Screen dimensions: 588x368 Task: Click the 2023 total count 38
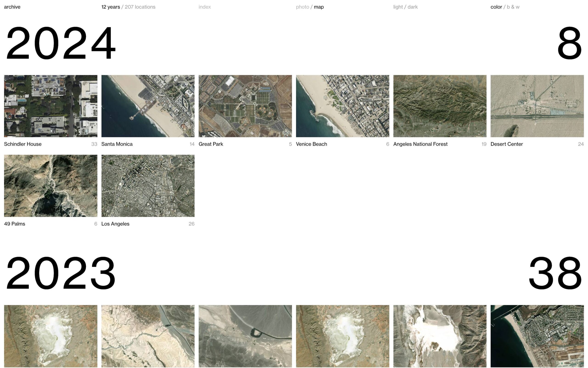(x=555, y=273)
